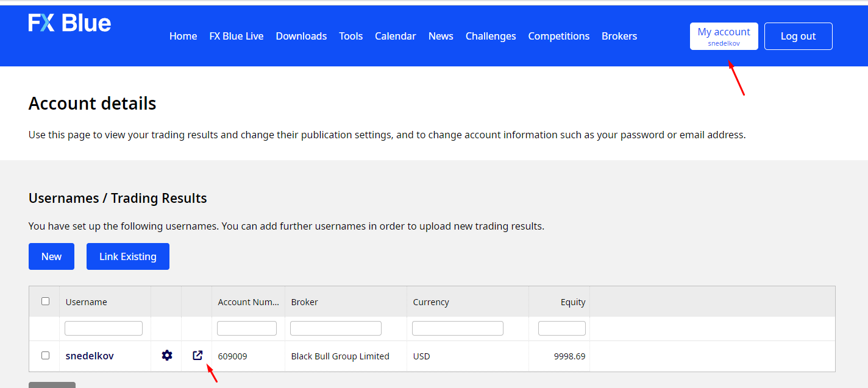
Task: Open the Brokers page
Action: pyautogui.click(x=619, y=36)
